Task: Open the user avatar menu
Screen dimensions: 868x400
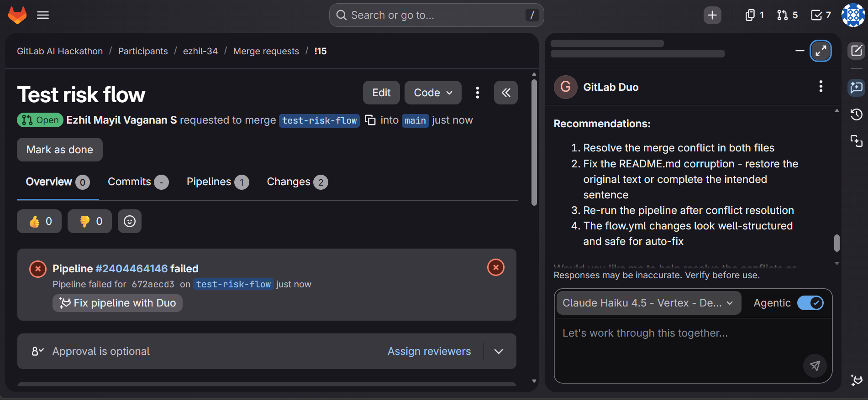Action: tap(853, 15)
